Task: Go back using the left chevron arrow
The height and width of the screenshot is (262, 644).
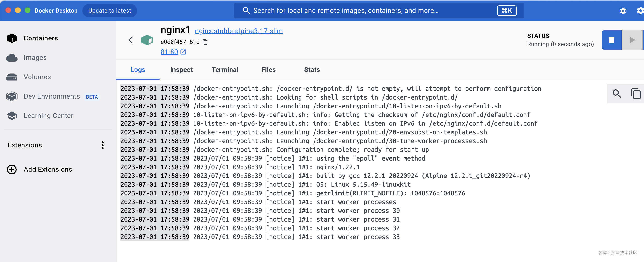Action: [131, 40]
